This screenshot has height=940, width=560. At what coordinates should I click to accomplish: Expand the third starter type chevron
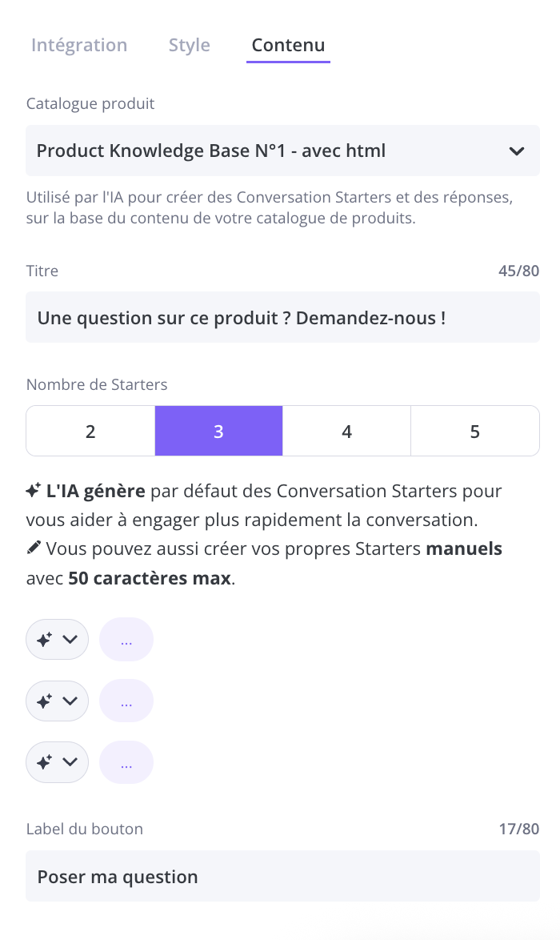[70, 762]
